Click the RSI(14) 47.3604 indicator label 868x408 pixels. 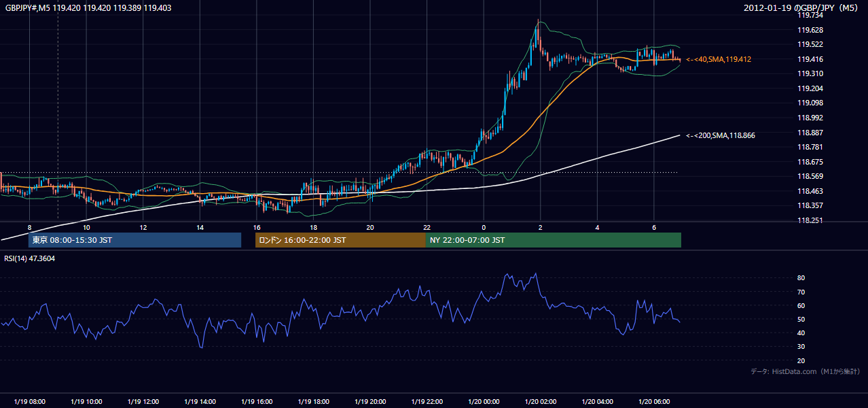[30, 258]
